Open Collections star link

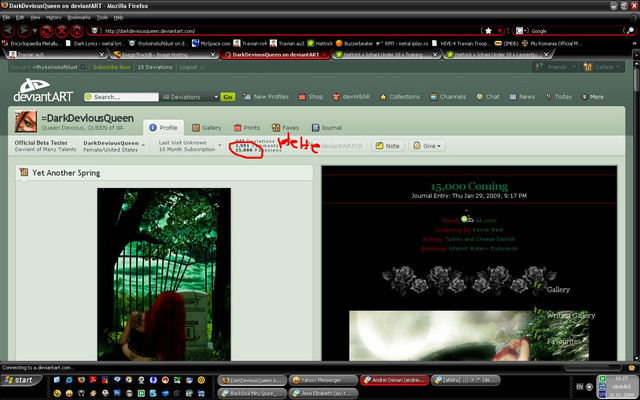[400, 97]
